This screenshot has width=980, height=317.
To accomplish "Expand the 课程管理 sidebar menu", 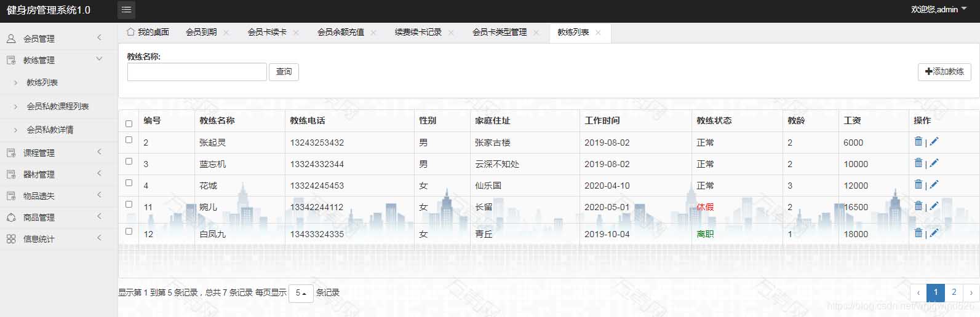I will click(x=58, y=152).
